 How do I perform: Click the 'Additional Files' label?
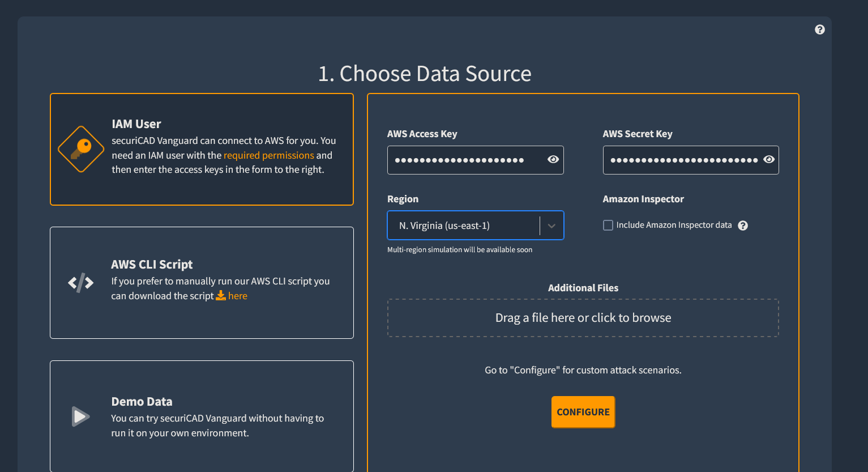(x=583, y=288)
